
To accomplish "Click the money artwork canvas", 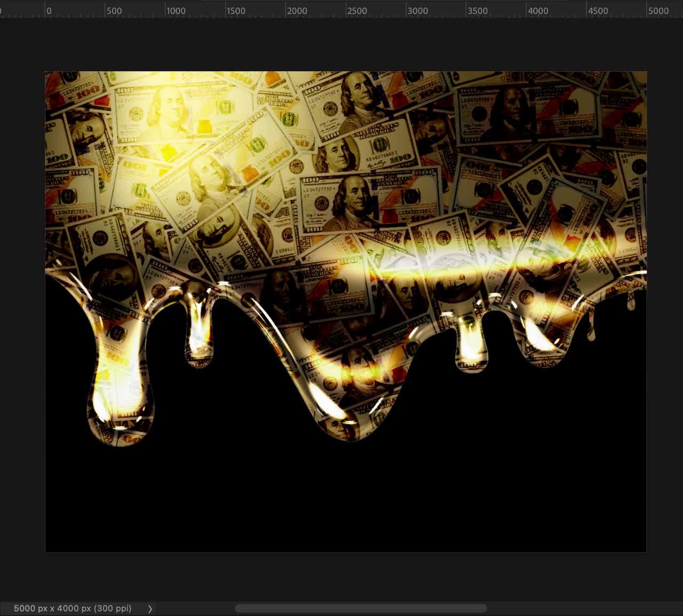I will click(346, 312).
